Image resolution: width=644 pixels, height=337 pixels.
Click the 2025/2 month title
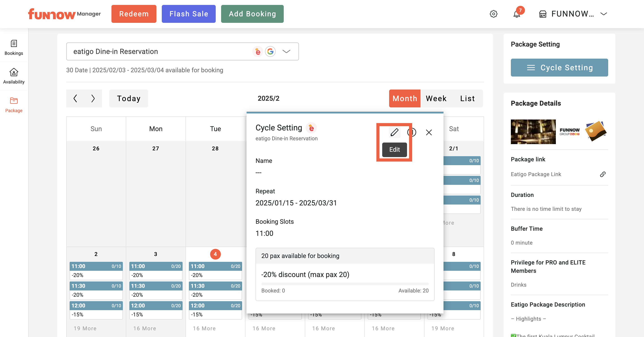point(269,98)
